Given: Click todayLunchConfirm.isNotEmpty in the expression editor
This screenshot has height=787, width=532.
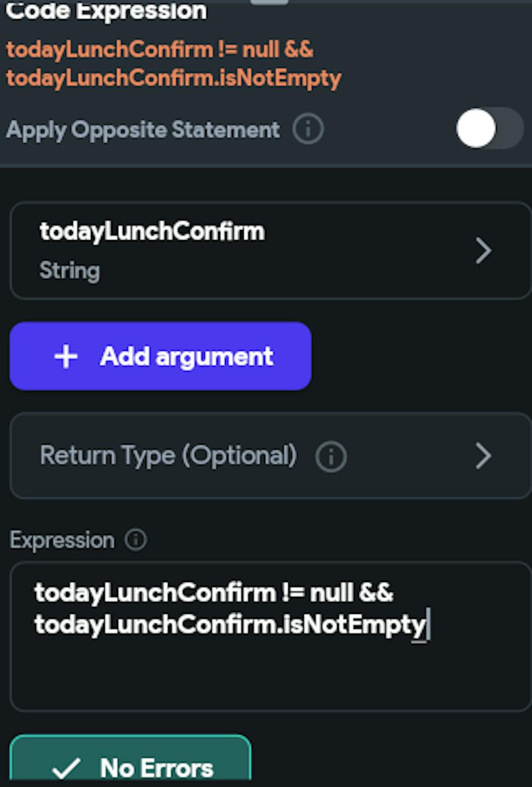Looking at the screenshot, I should (230, 624).
